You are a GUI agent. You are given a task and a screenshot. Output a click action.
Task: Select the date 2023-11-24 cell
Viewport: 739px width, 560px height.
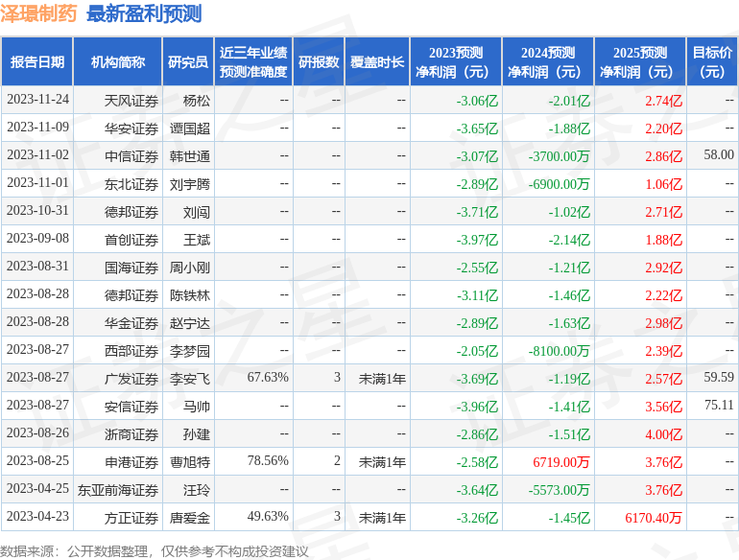pos(37,100)
